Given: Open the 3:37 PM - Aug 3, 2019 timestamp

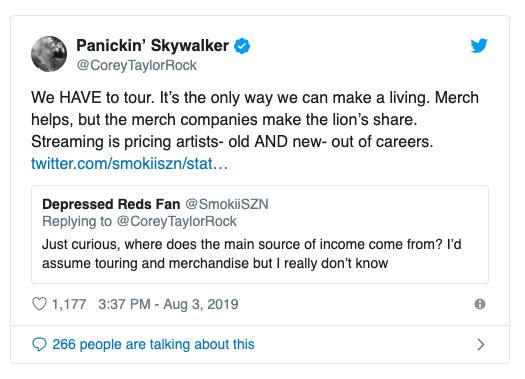Looking at the screenshot, I should 168,304.
